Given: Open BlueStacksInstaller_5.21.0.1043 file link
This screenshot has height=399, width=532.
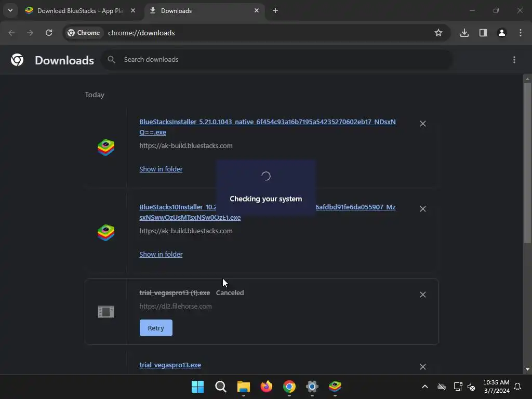Looking at the screenshot, I should (x=268, y=127).
